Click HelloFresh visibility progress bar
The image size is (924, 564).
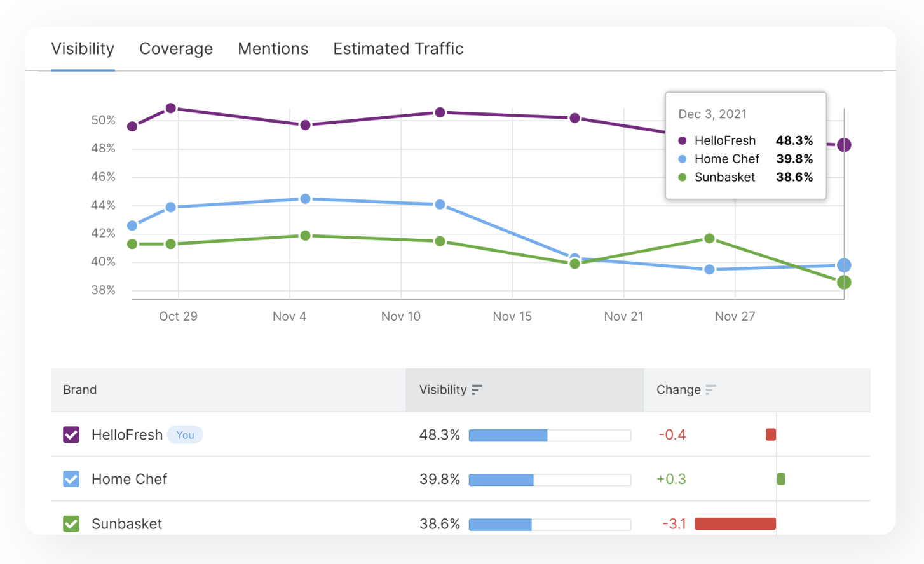click(x=550, y=435)
